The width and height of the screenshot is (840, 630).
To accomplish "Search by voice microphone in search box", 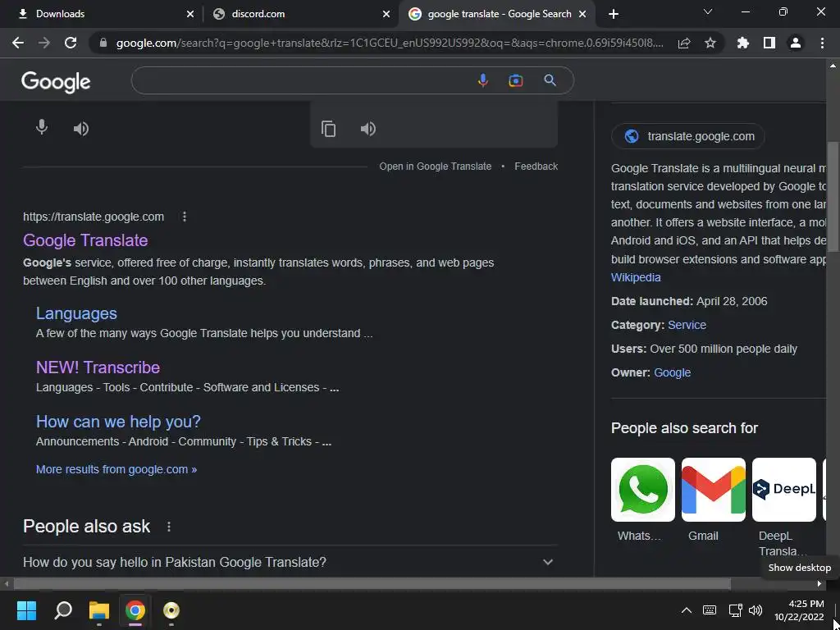I will [482, 80].
